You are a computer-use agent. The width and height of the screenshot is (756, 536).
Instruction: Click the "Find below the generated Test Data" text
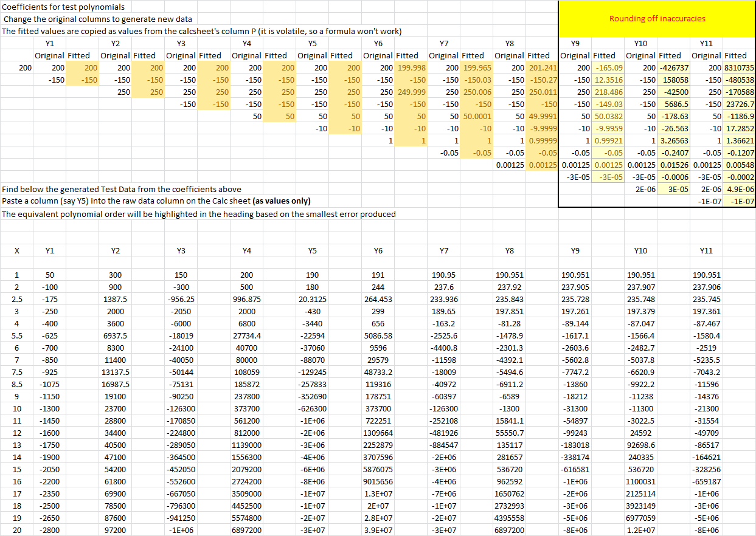(122, 189)
